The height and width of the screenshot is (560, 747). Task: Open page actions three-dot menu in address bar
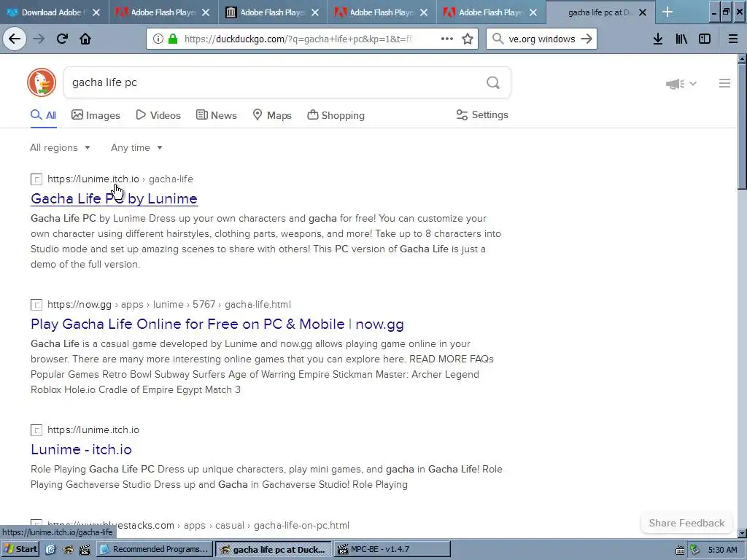[x=447, y=39]
